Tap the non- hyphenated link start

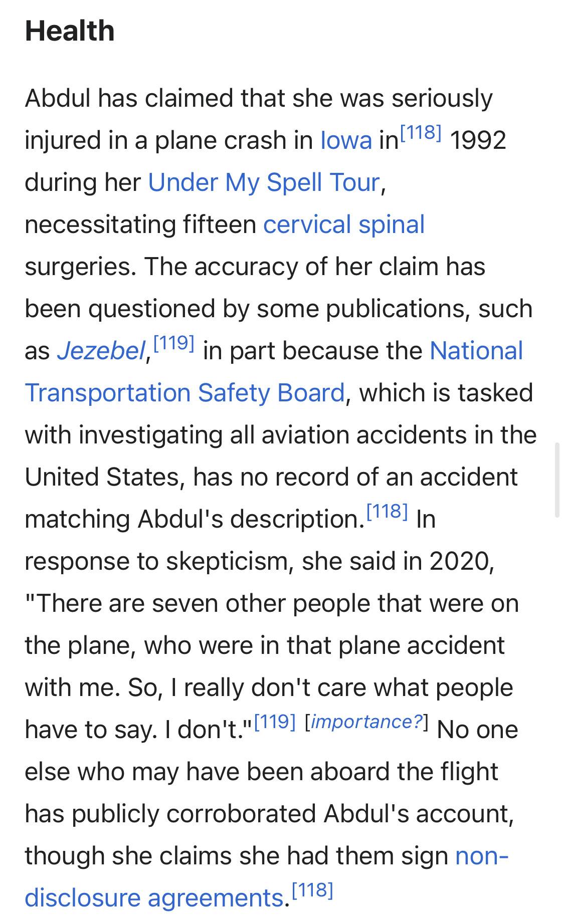[x=482, y=856]
